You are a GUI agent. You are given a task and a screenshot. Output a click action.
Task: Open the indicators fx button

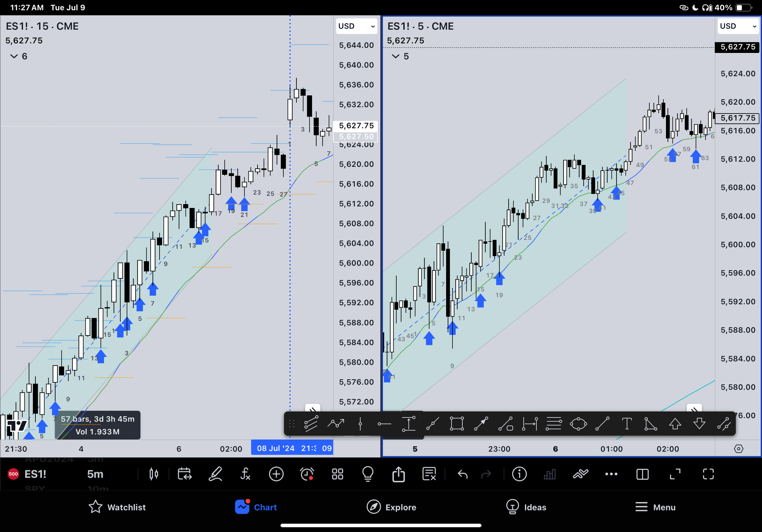coord(245,474)
